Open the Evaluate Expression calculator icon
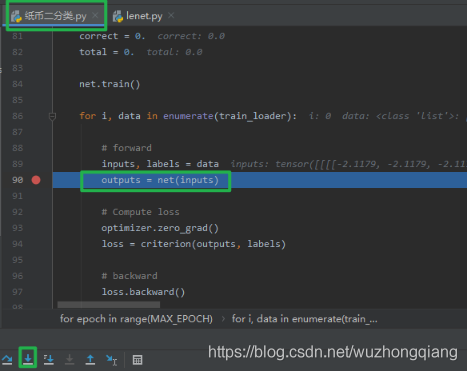This screenshot has height=371, width=467. point(137,360)
